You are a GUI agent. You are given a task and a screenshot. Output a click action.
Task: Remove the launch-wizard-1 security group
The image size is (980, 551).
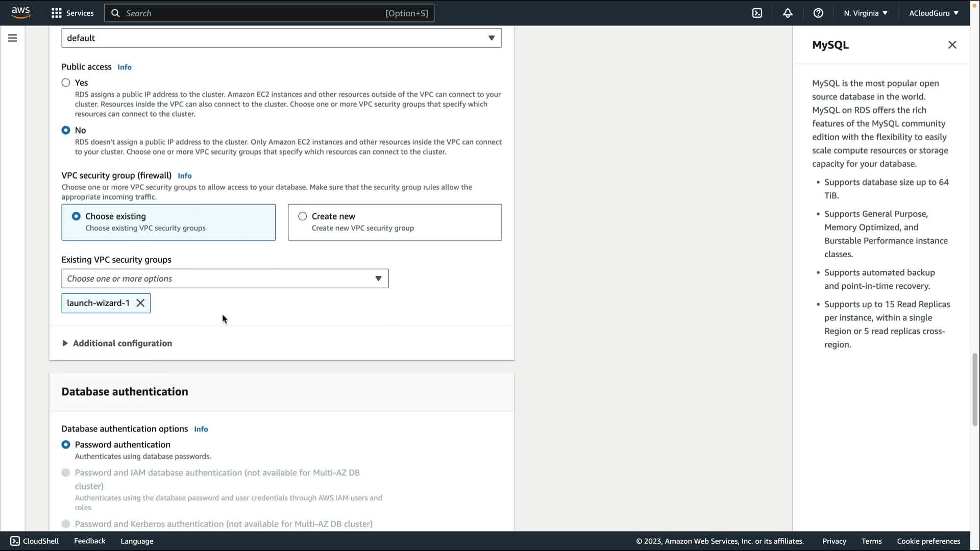pyautogui.click(x=140, y=303)
